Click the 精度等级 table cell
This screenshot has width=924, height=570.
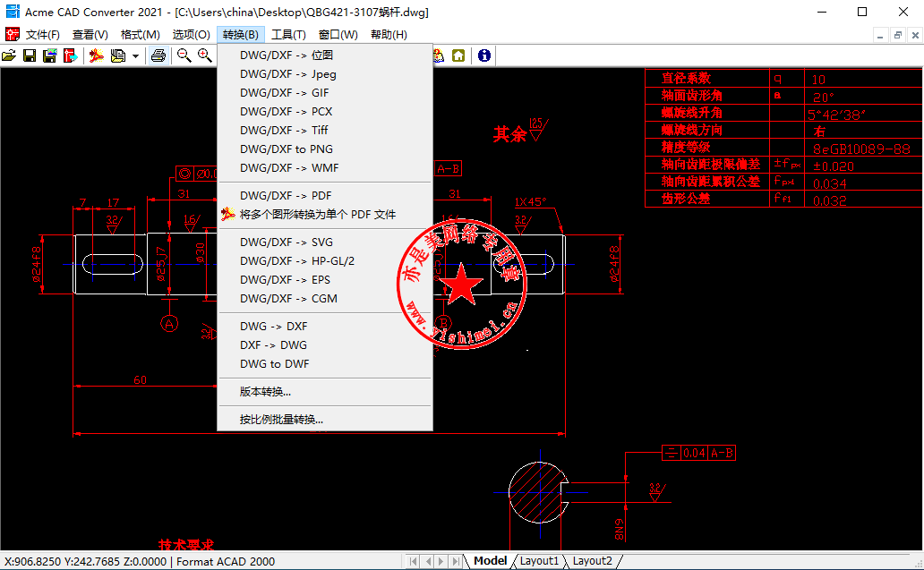point(707,148)
